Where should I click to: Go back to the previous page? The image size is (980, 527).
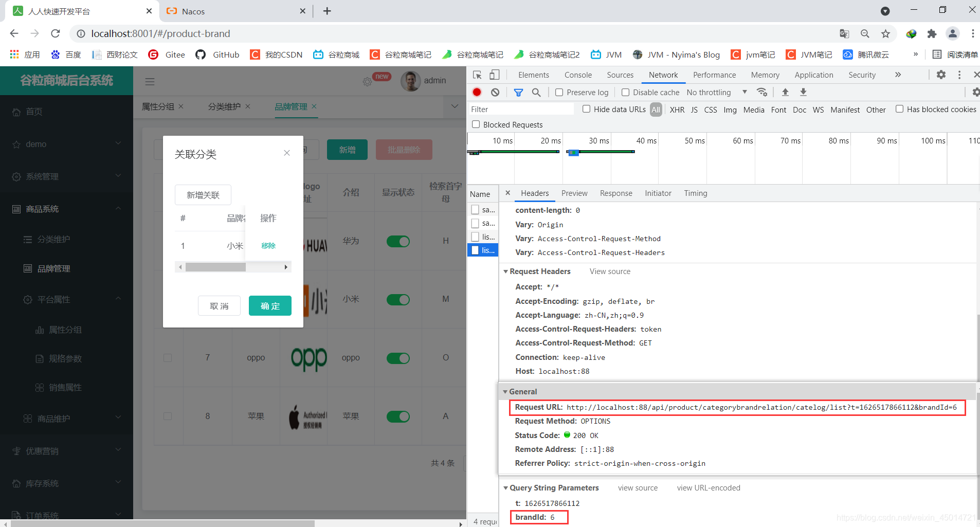(14, 33)
